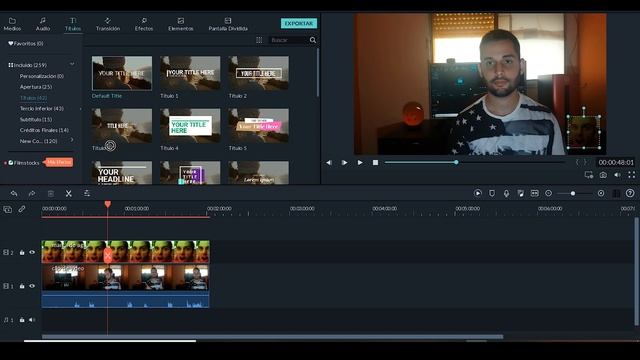Open the audio mixer icon
Image resolution: width=640 pixels, height=360 pixels.
point(520,193)
